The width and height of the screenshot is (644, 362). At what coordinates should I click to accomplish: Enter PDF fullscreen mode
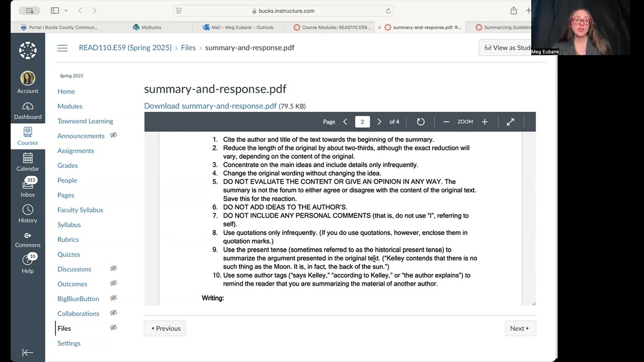click(510, 122)
